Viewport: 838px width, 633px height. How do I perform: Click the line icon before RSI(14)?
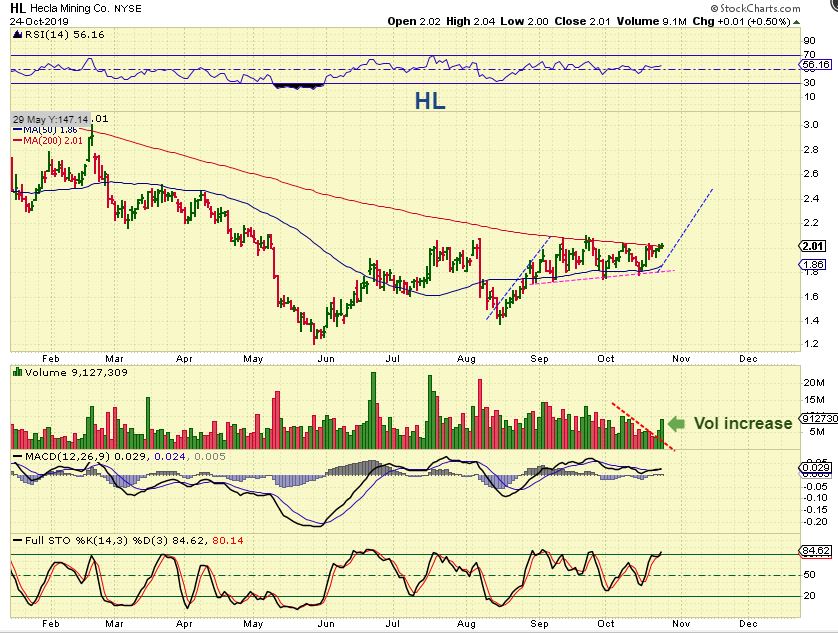point(17,35)
